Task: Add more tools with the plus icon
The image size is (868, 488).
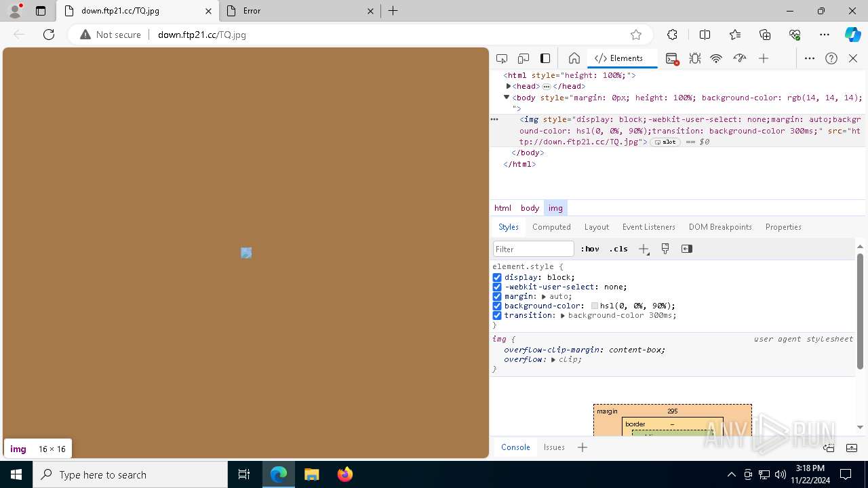Action: tap(764, 58)
